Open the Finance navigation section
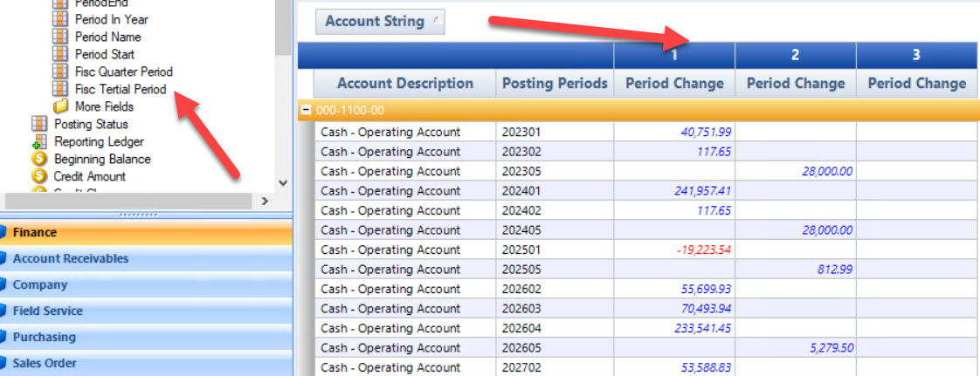Screen dimensions: 980x376 coord(146,232)
